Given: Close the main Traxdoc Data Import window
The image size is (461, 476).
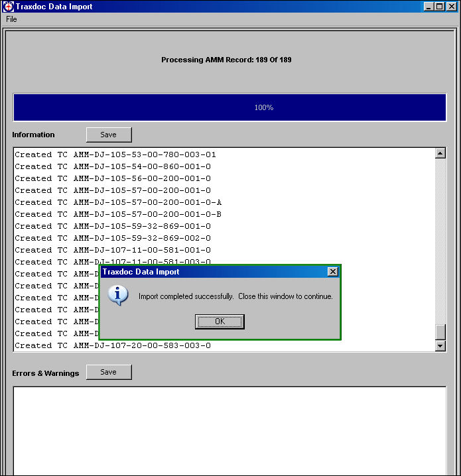Looking at the screenshot, I should [452, 7].
